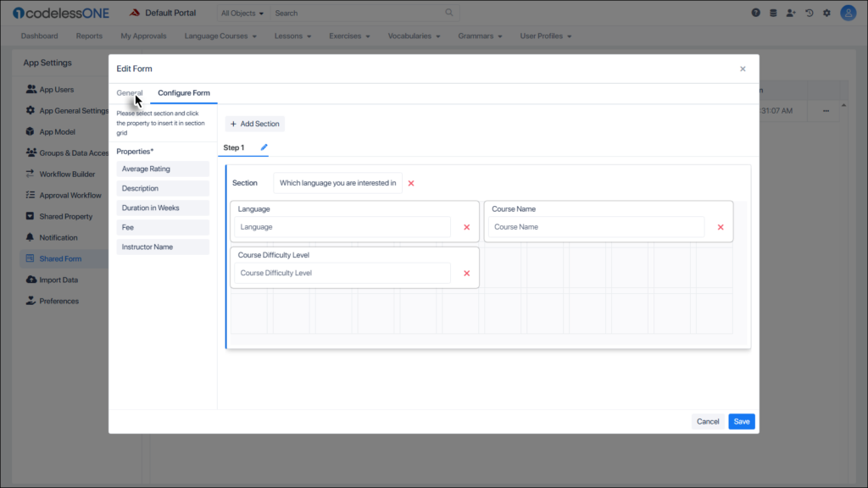Viewport: 868px width, 488px height.
Task: Click the section name input field
Action: pos(337,183)
